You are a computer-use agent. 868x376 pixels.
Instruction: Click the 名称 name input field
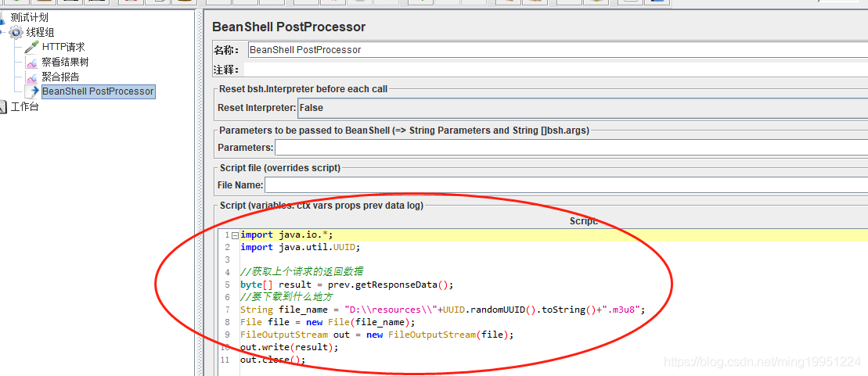pos(556,50)
